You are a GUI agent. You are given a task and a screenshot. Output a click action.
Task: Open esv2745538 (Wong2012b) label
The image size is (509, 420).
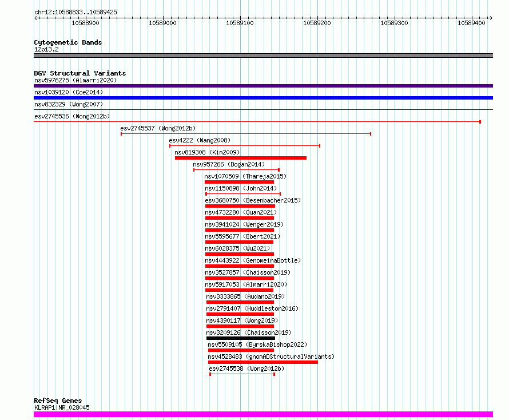[x=246, y=369]
